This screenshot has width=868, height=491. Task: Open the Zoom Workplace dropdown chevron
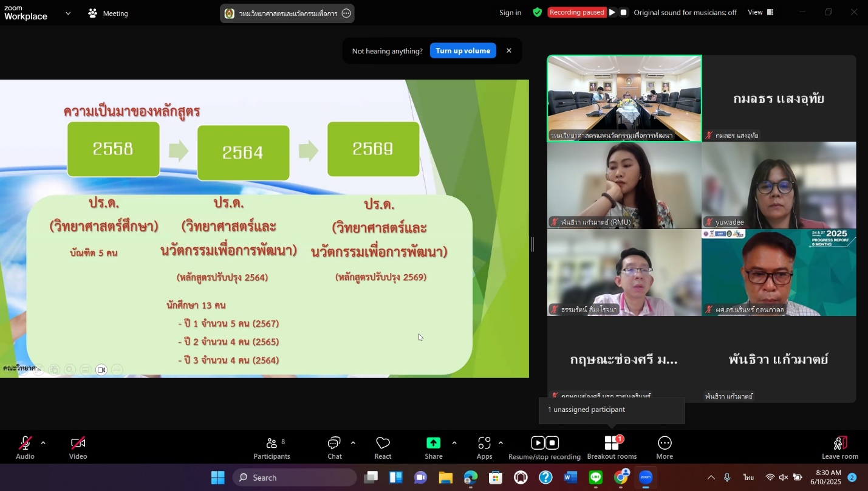(67, 13)
